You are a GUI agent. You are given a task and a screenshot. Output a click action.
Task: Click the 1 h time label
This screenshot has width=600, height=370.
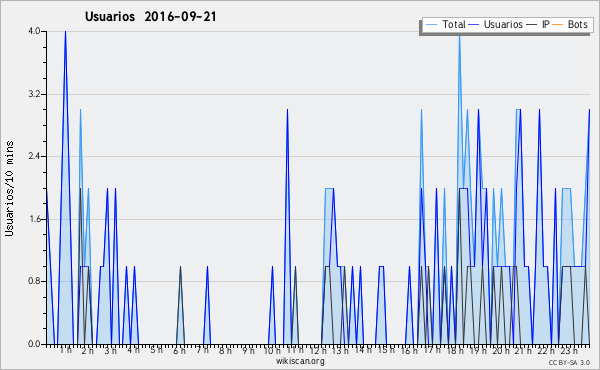[65, 350]
